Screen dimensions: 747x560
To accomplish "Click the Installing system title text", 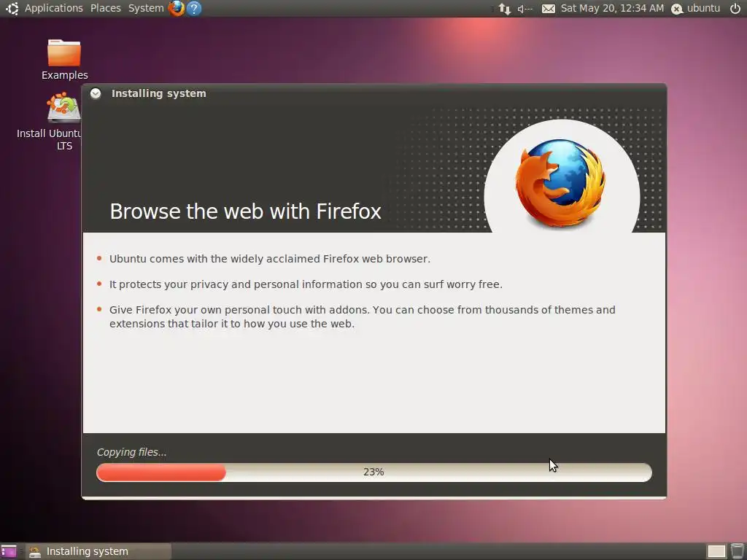I will (x=158, y=93).
